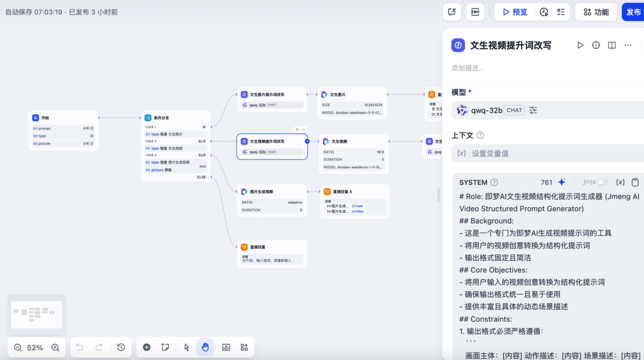
Task: Click inside the SYSTEM prompt text editor
Action: click(x=550, y=276)
